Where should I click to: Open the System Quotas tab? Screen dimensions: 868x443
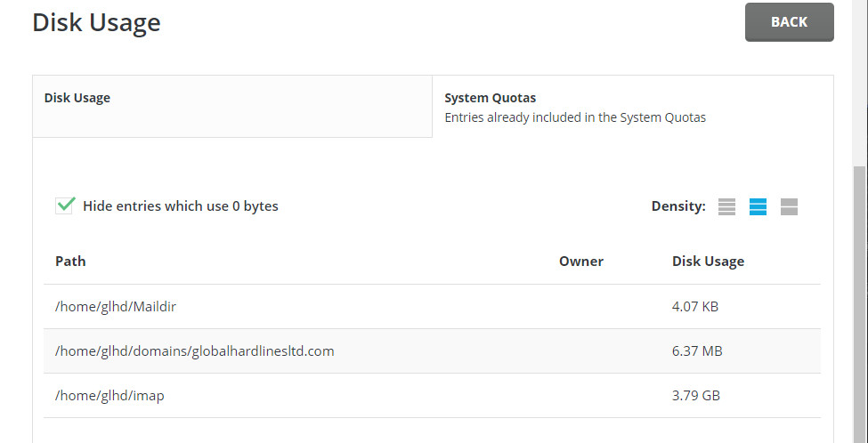click(x=632, y=107)
